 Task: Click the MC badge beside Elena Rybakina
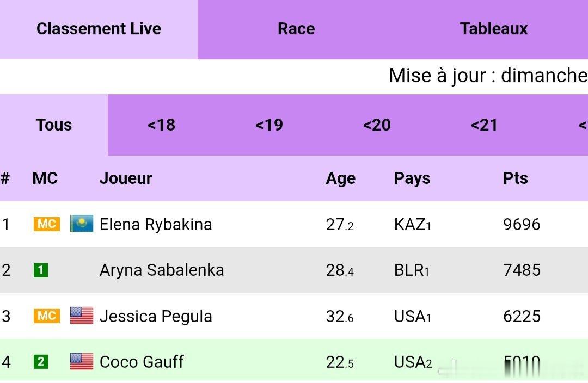tap(46, 224)
